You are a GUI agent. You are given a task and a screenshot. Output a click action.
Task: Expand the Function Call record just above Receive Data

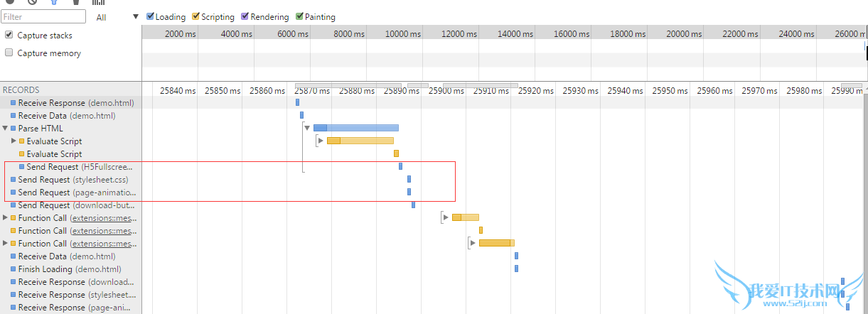(x=6, y=244)
